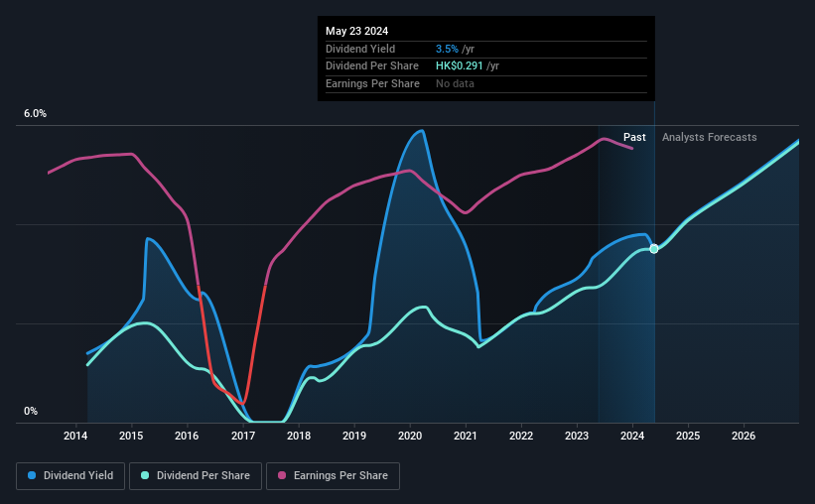Click the 2016 x-axis label
The width and height of the screenshot is (815, 504).
point(187,436)
